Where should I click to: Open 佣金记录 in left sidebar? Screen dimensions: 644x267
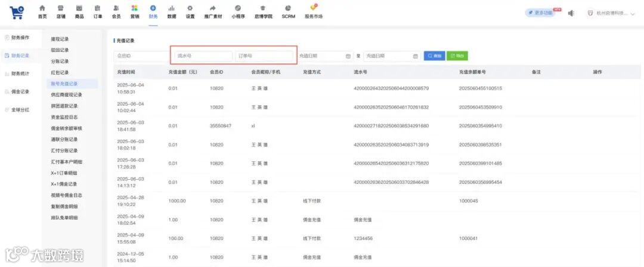(x=17, y=92)
